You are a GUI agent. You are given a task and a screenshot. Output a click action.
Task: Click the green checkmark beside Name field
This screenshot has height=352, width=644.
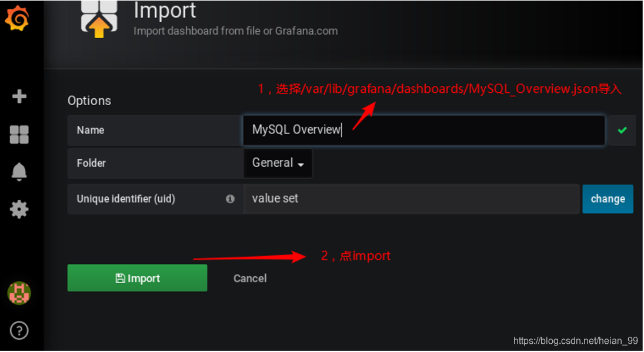(x=622, y=130)
